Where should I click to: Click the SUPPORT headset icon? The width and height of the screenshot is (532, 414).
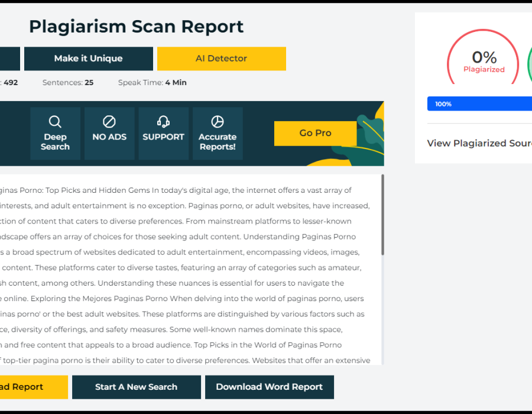(164, 122)
